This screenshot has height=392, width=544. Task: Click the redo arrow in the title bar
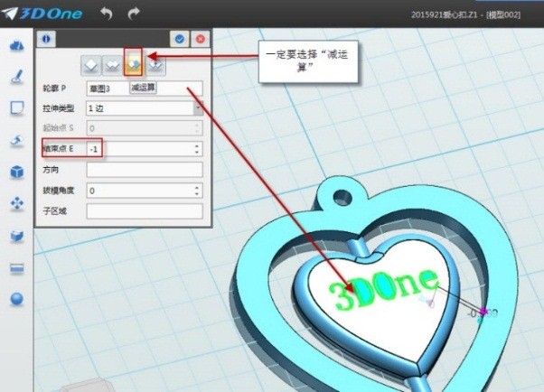pos(134,14)
